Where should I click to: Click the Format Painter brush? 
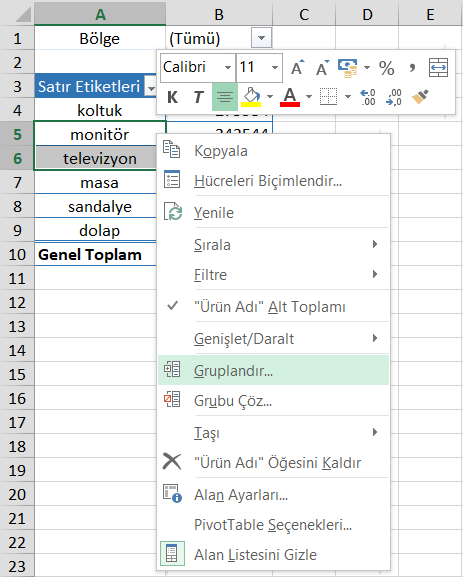420,97
